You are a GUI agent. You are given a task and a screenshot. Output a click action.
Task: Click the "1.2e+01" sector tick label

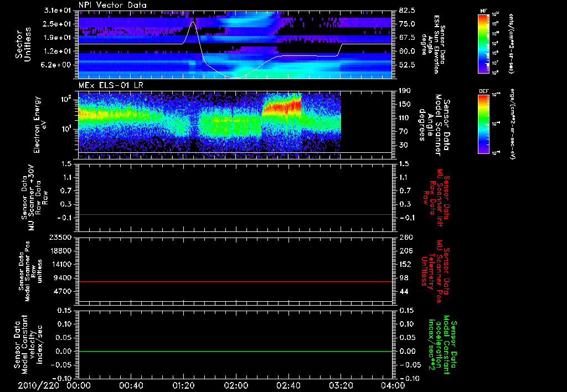pos(58,51)
